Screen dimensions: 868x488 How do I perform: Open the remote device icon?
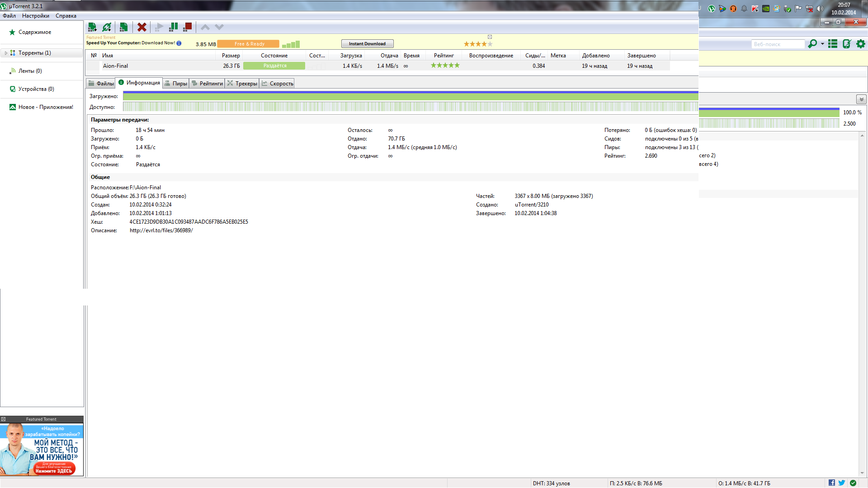847,44
